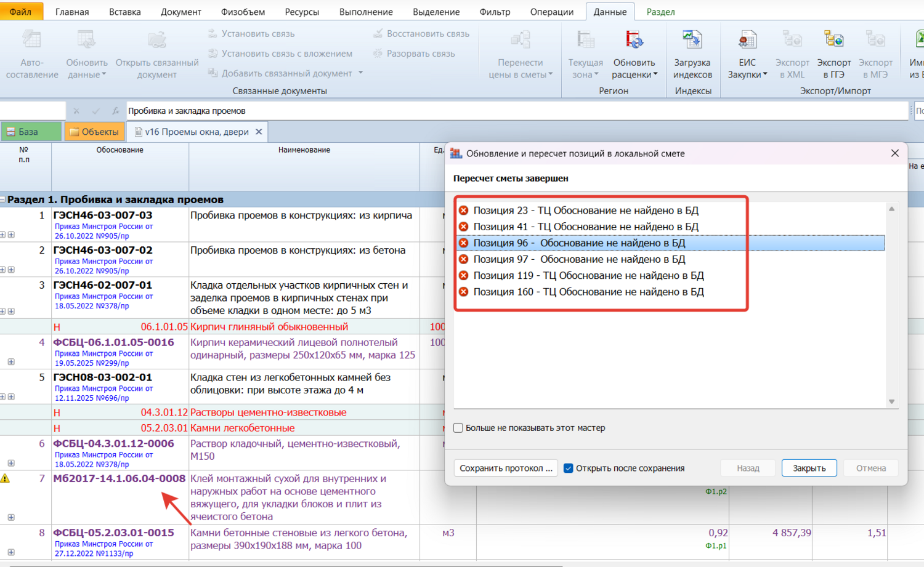924x567 pixels.
Task: Click the warning triangle on row 7
Action: coord(6,478)
